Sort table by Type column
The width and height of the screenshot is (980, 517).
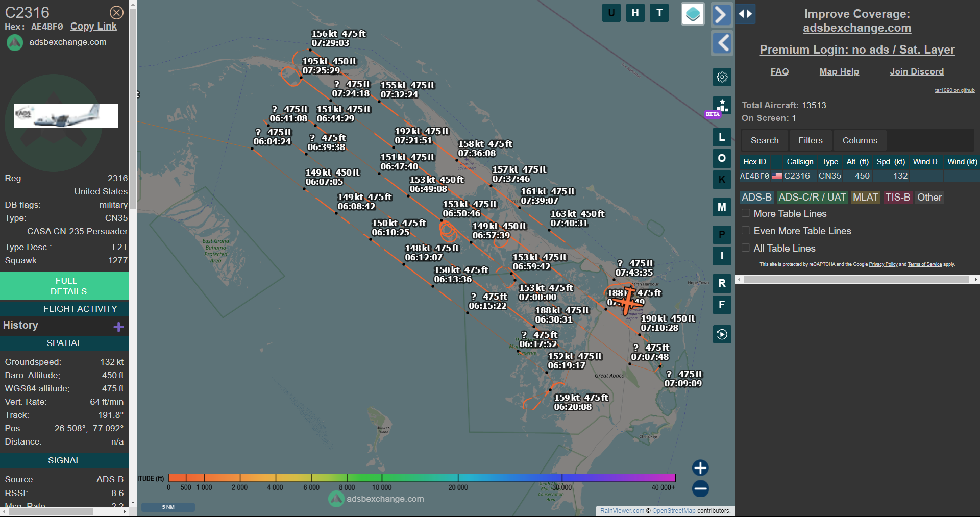pos(830,162)
